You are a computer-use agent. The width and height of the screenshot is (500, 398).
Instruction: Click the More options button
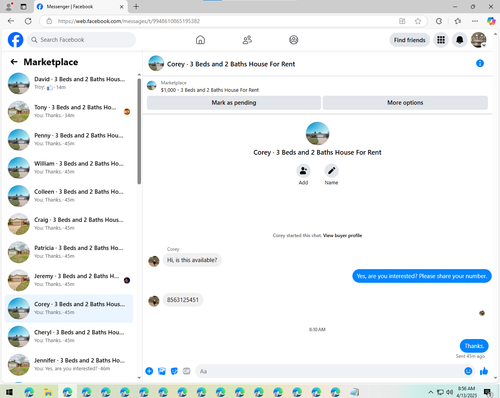(405, 103)
